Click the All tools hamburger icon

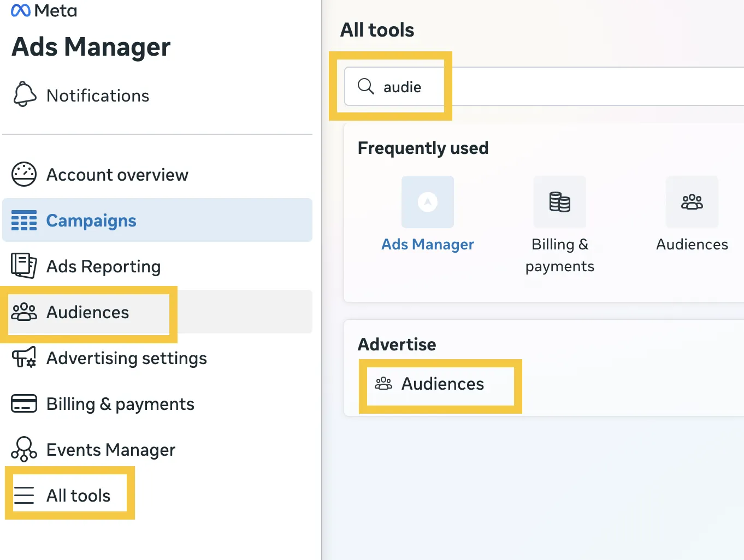[x=24, y=495]
